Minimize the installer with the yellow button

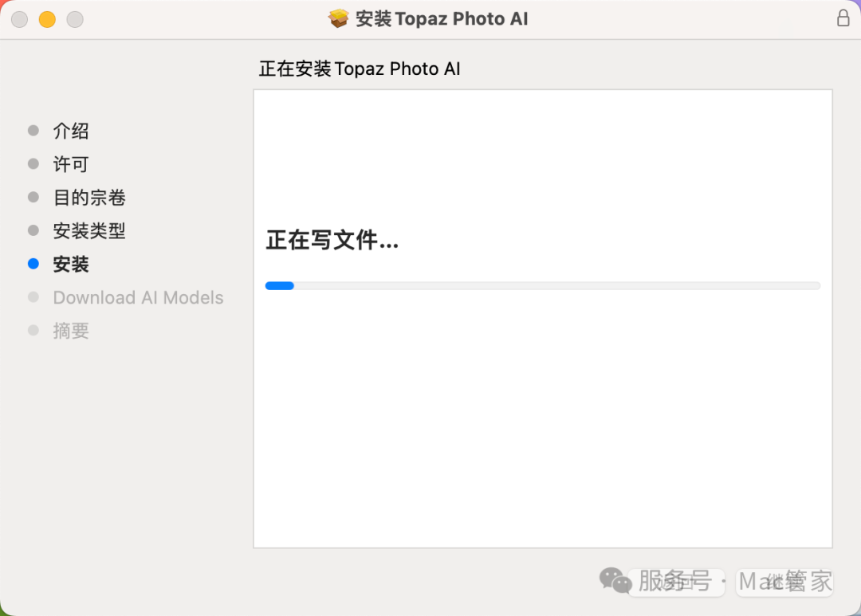47,19
